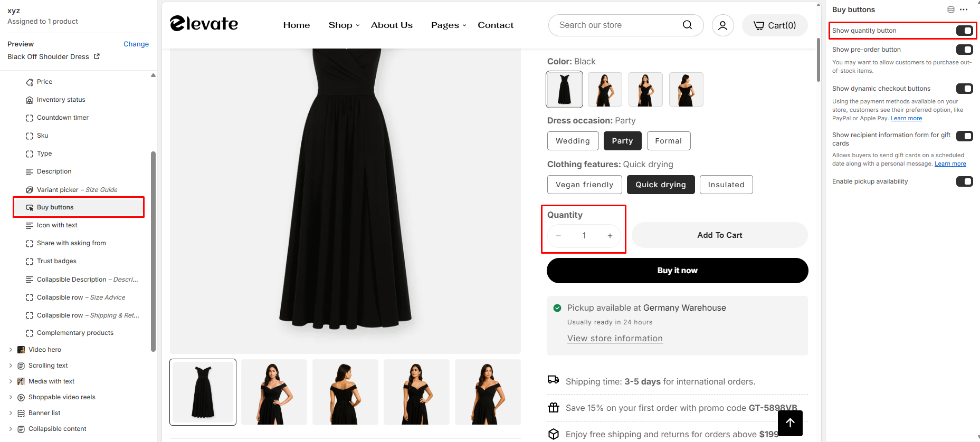980x442 pixels.
Task: Select Collapsible row Size Advice block
Action: pos(81,297)
